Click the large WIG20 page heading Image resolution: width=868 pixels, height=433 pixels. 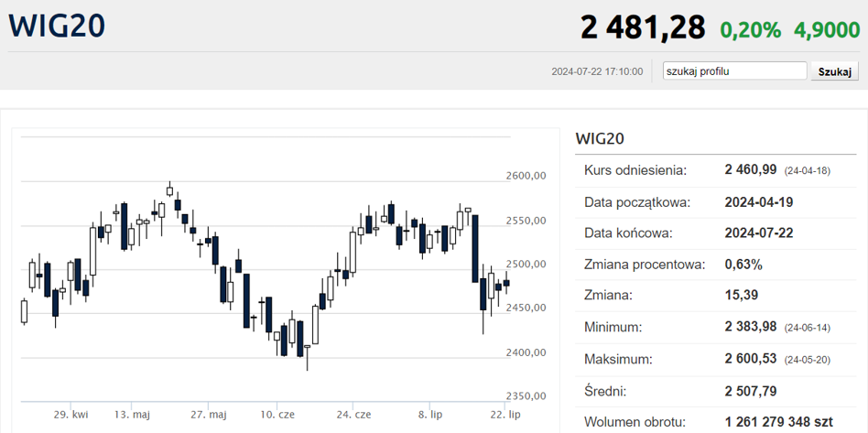(x=57, y=26)
